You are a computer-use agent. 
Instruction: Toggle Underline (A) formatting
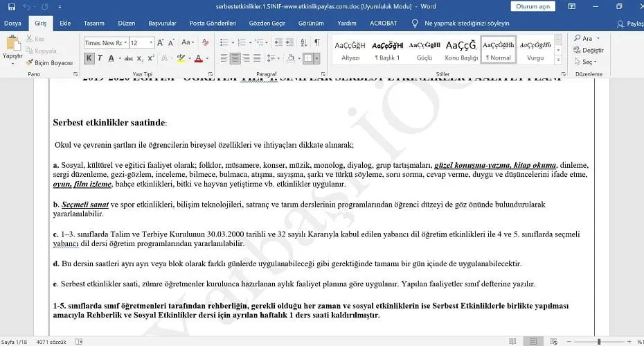[111, 58]
